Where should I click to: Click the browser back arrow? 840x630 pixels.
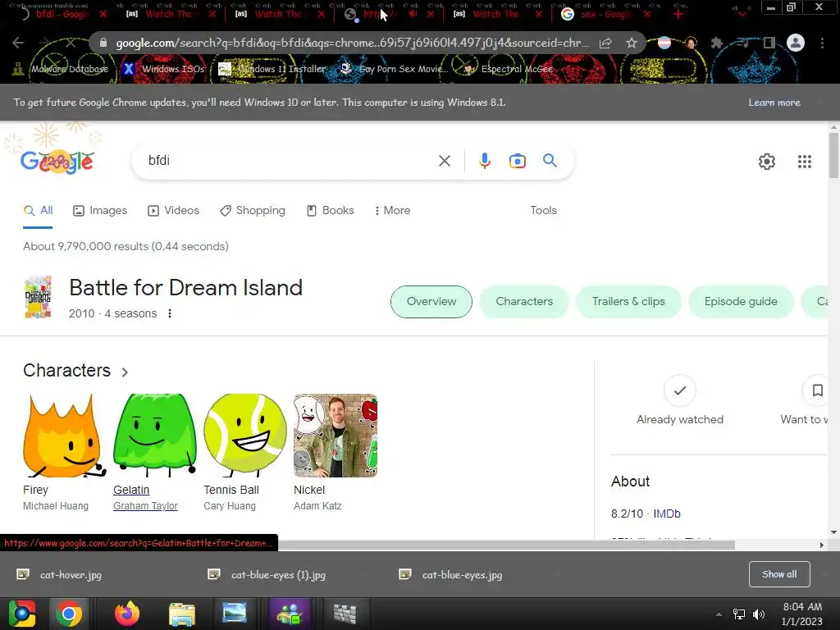[18, 43]
